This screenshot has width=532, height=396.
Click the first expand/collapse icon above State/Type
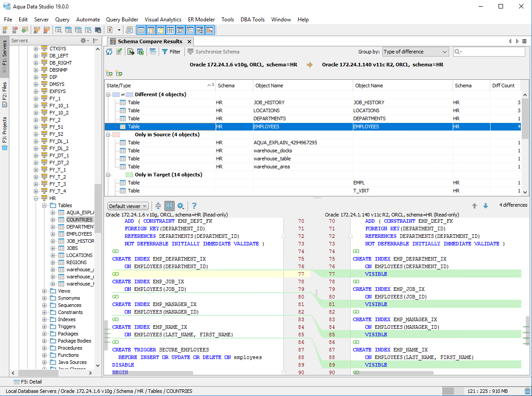coord(109,73)
